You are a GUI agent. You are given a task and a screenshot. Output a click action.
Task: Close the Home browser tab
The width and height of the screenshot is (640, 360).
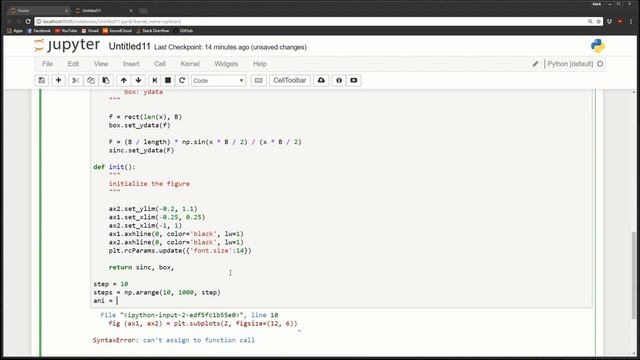point(66,10)
